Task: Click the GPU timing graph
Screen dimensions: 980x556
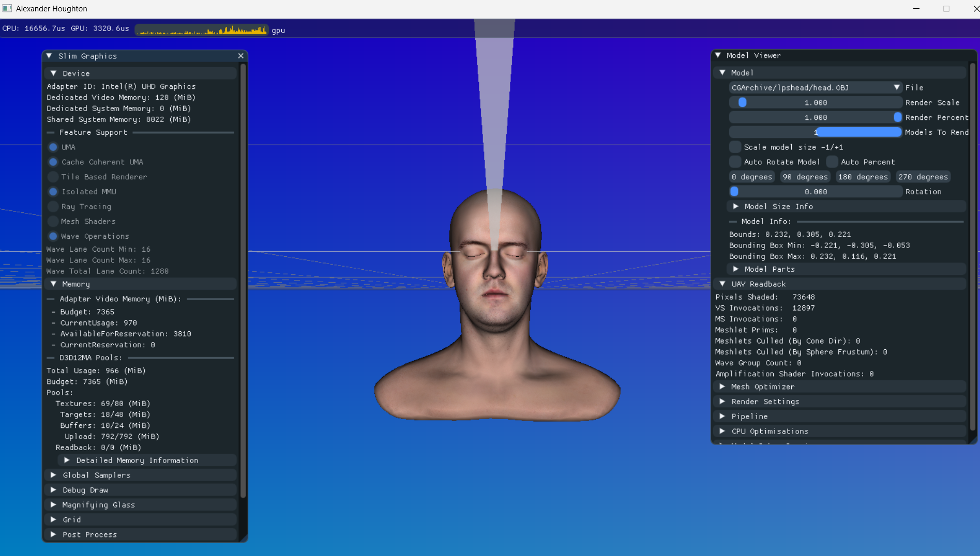Action: point(202,30)
